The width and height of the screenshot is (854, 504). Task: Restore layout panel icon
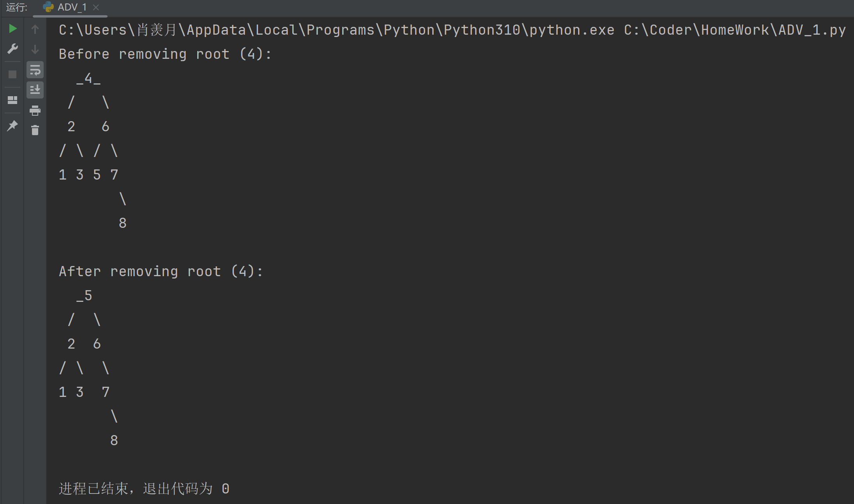tap(12, 100)
